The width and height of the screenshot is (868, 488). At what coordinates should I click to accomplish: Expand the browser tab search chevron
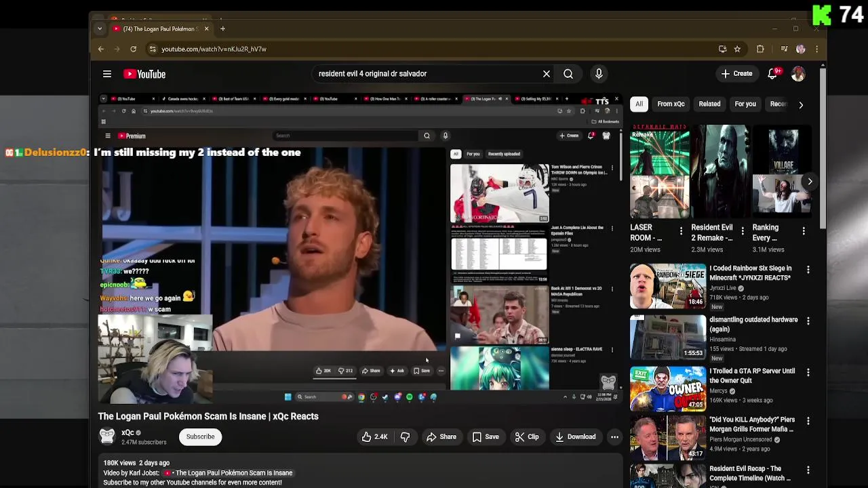[x=100, y=28]
